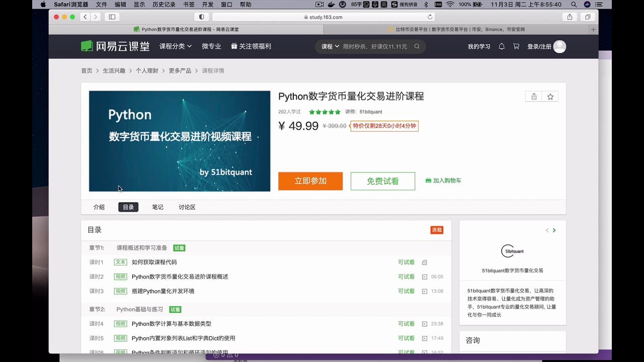Screen dimensions: 644x362
Task: Collapse chapter 章节1 课程概述和学习准备
Action: point(266,248)
